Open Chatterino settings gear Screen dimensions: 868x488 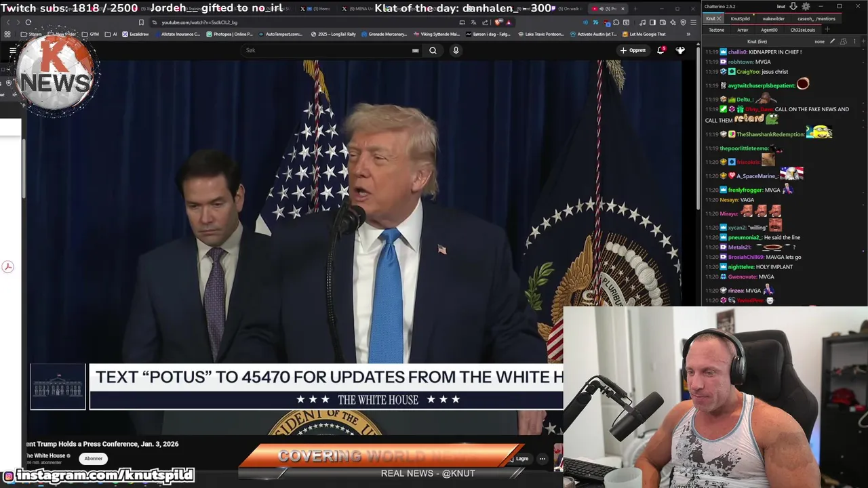coord(806,7)
